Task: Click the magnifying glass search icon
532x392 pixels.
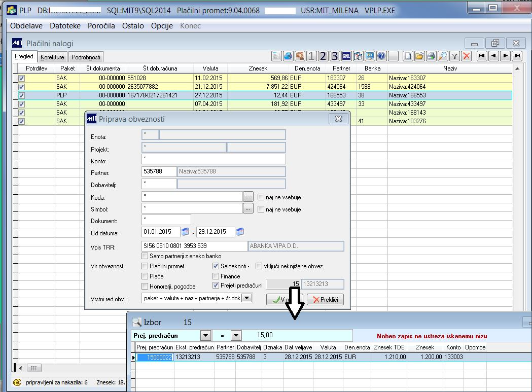Action: click(x=442, y=56)
